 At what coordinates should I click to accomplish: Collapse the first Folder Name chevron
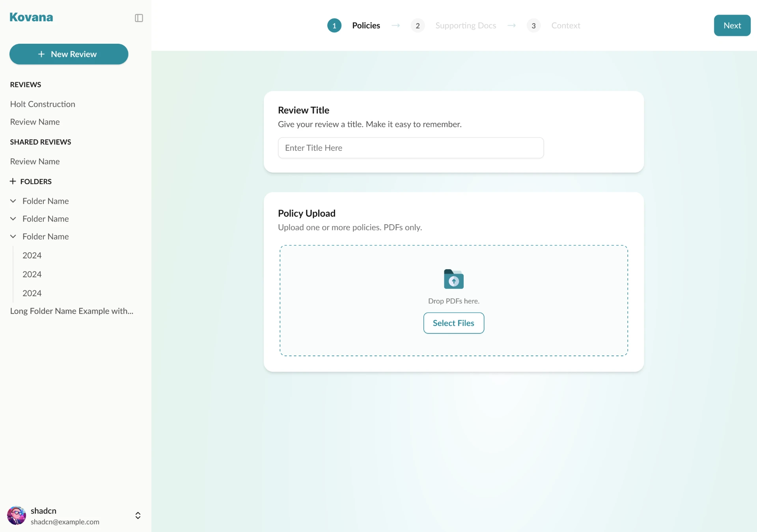[13, 201]
